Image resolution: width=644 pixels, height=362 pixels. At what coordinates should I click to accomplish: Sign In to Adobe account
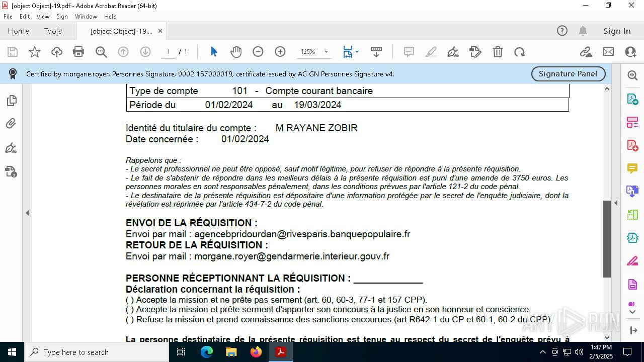point(617,31)
